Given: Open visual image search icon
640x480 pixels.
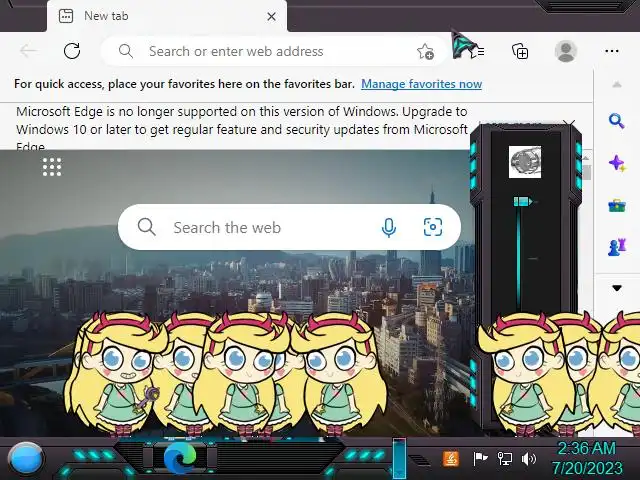Looking at the screenshot, I should (x=433, y=227).
